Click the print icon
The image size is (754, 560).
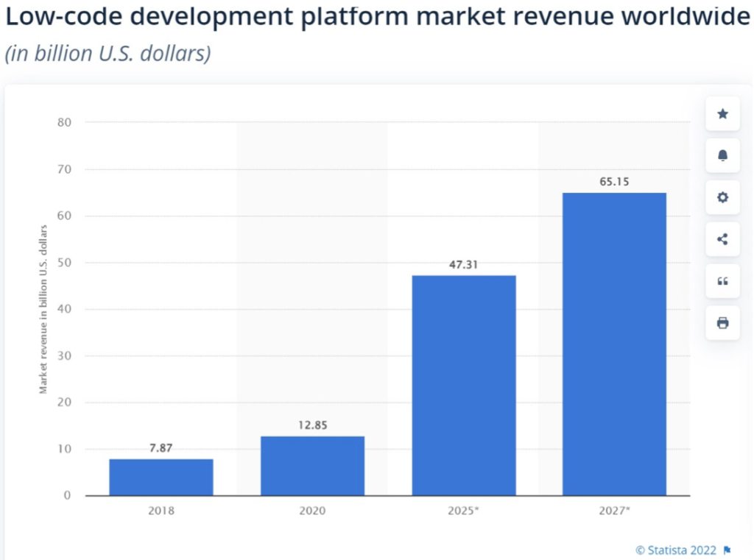722,323
